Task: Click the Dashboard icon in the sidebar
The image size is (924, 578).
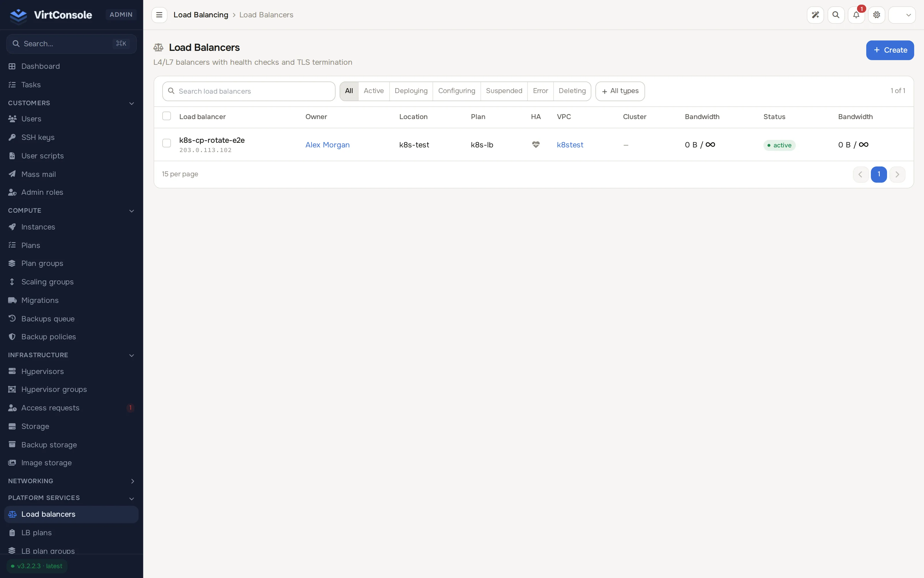Action: tap(12, 66)
